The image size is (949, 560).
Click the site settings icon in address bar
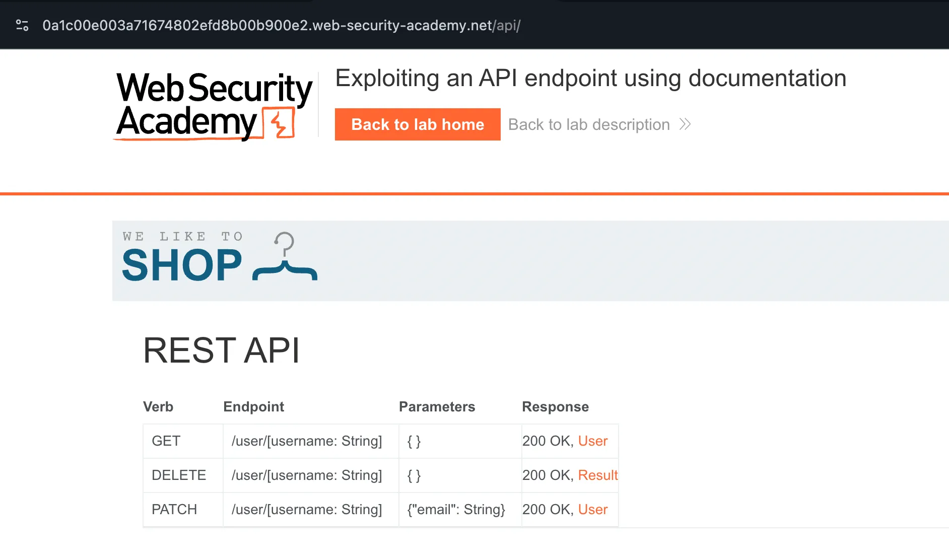click(x=22, y=25)
